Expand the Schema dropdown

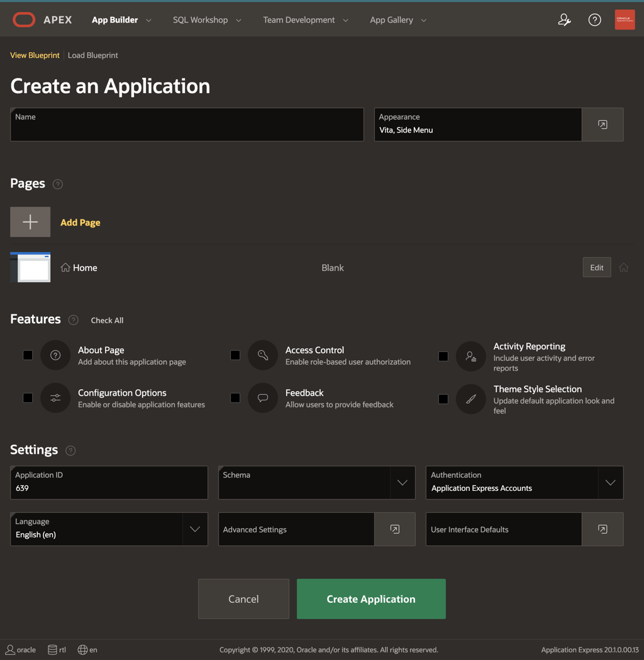coord(402,483)
